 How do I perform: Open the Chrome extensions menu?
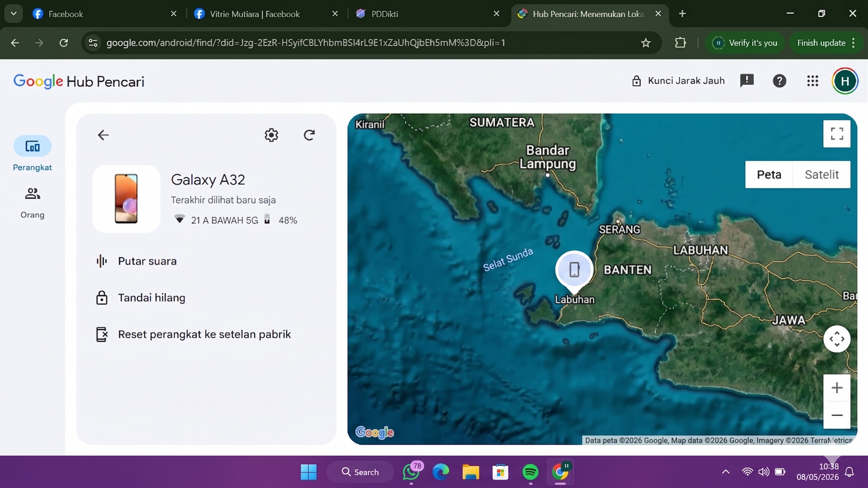(x=680, y=43)
